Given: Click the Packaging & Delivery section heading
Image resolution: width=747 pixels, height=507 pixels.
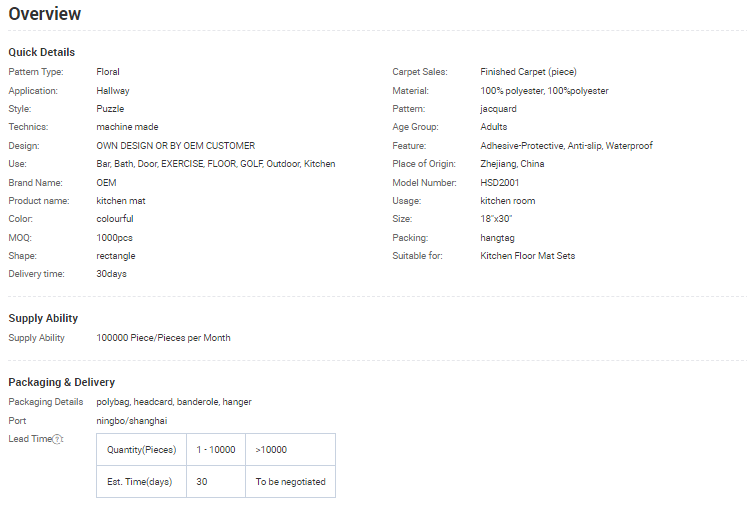Looking at the screenshot, I should (x=61, y=382).
